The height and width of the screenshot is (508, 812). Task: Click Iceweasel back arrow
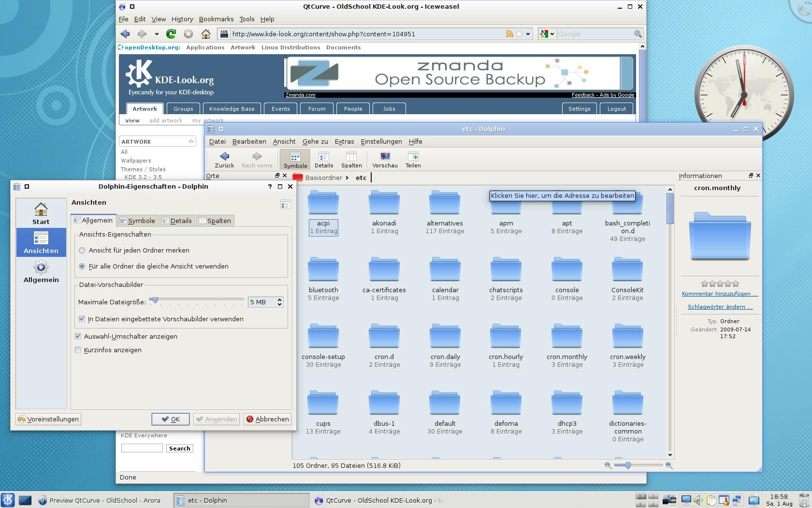125,34
